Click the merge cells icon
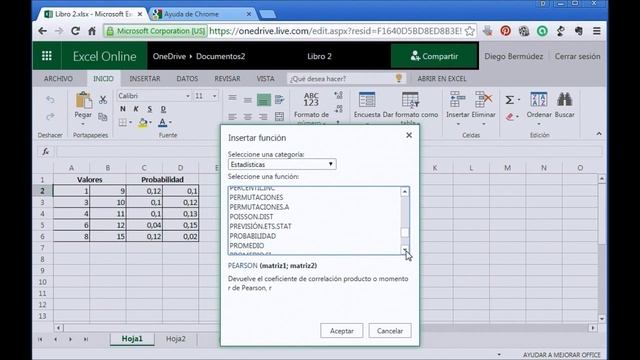This screenshot has height=360, width=640. tap(280, 117)
